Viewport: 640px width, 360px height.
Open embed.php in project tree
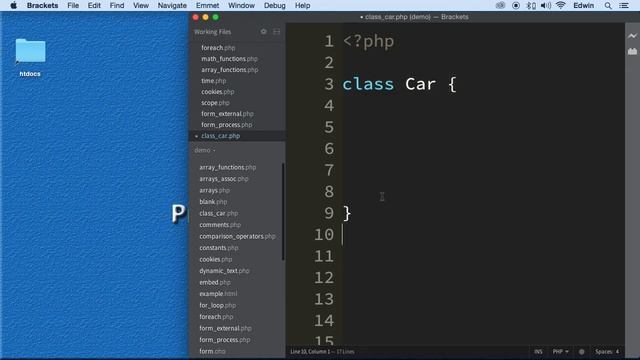click(215, 282)
